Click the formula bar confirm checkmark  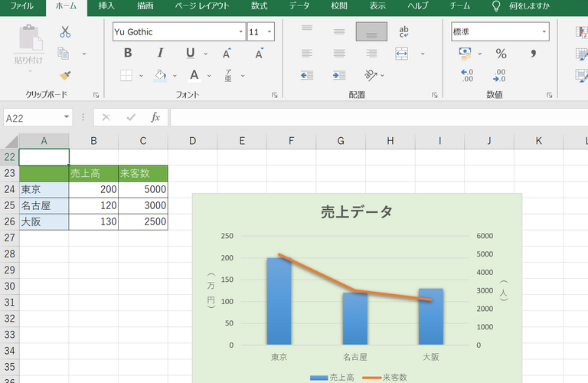[131, 117]
